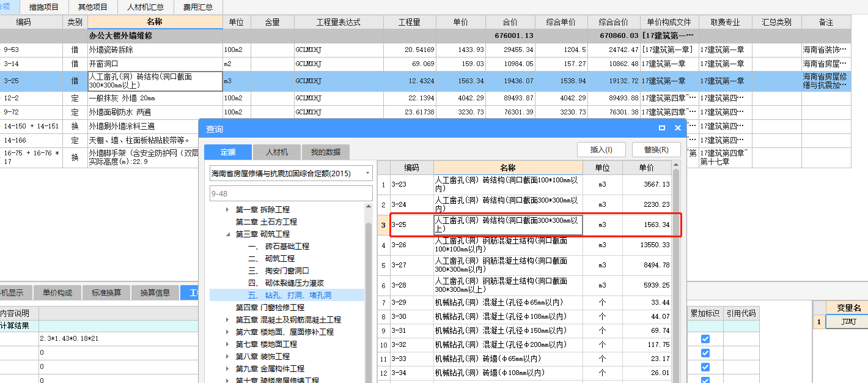The height and width of the screenshot is (383, 868).
Task: Open the 我的数据 tab
Action: tap(326, 152)
